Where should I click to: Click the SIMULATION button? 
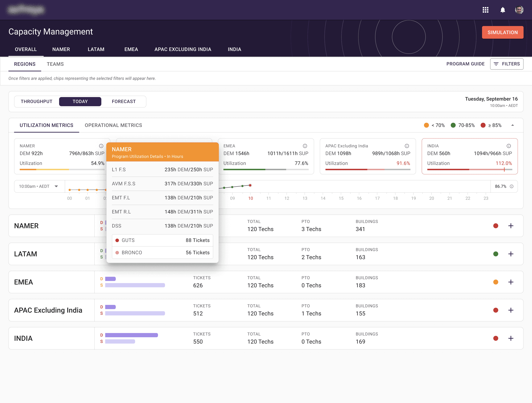point(502,33)
